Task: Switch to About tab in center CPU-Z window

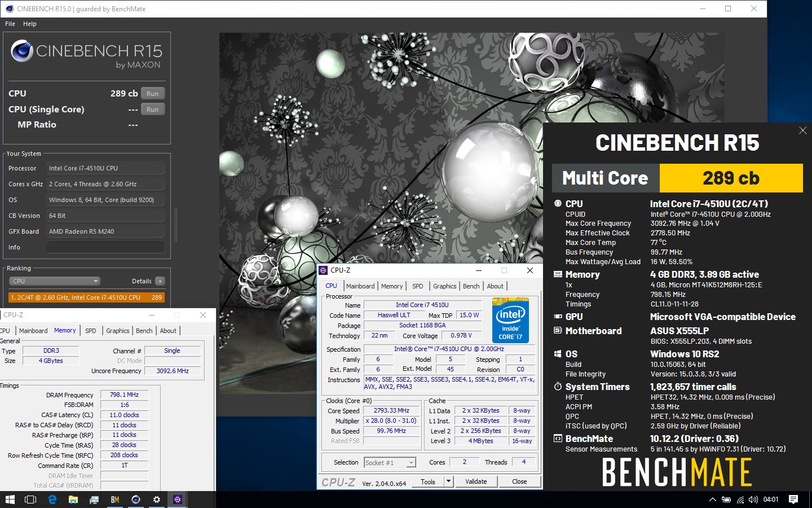Action: (x=495, y=286)
